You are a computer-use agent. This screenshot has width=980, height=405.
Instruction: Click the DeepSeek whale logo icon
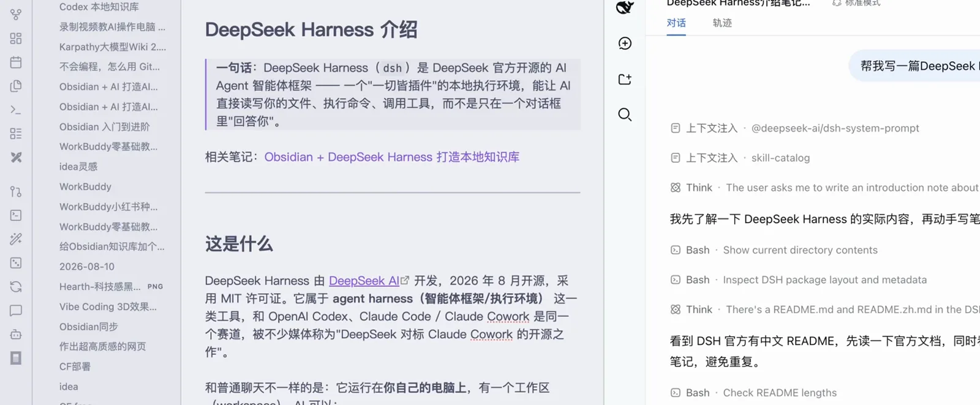coord(624,7)
